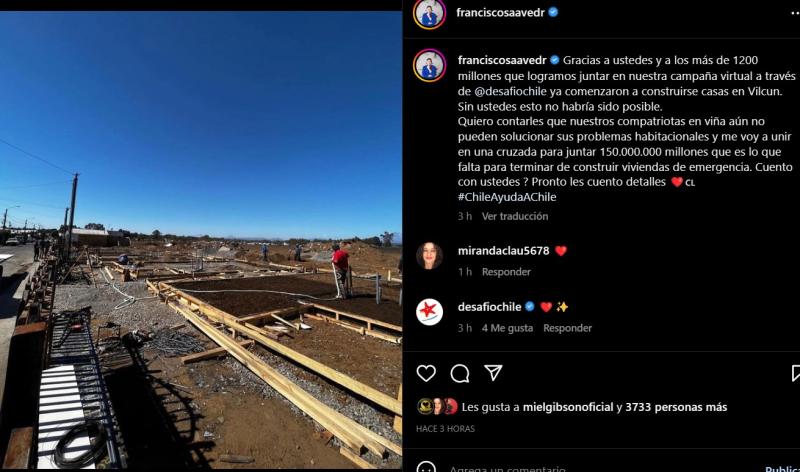
Task: Open comments with speech bubble icon
Action: 460,374
